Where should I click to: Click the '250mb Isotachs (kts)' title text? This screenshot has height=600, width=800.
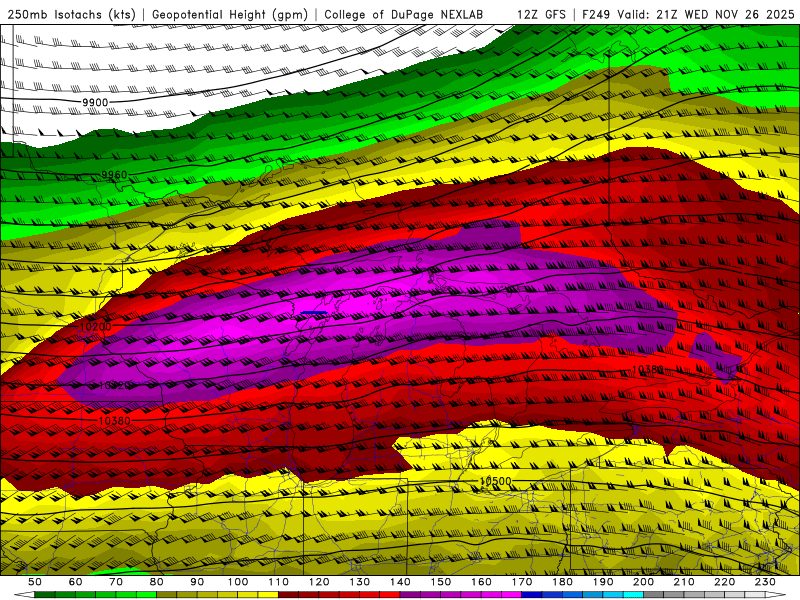click(71, 14)
